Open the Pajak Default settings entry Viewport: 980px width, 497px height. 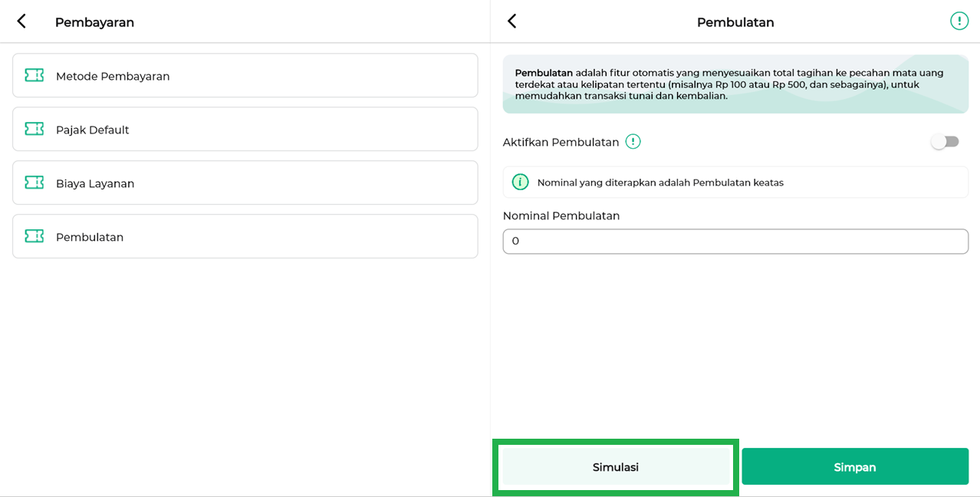[245, 129]
